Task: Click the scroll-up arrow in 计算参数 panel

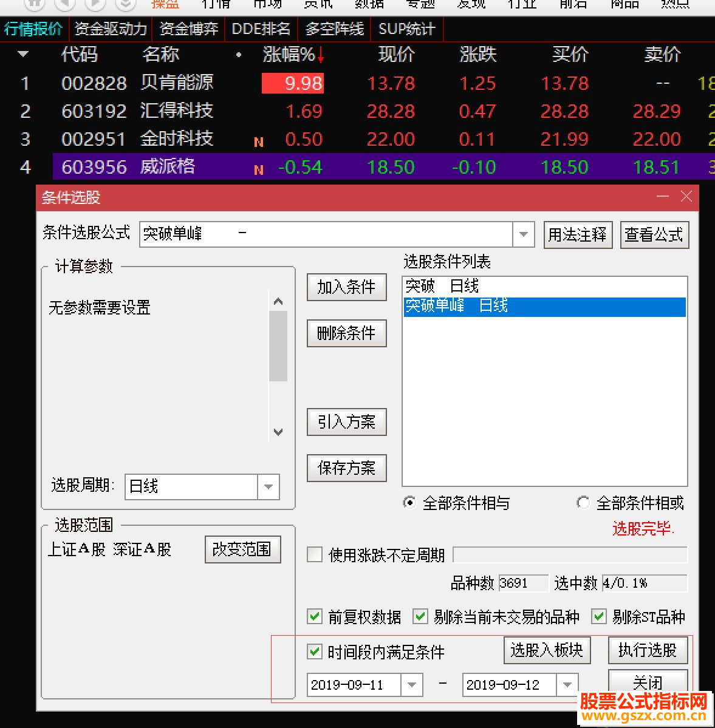Action: point(278,301)
